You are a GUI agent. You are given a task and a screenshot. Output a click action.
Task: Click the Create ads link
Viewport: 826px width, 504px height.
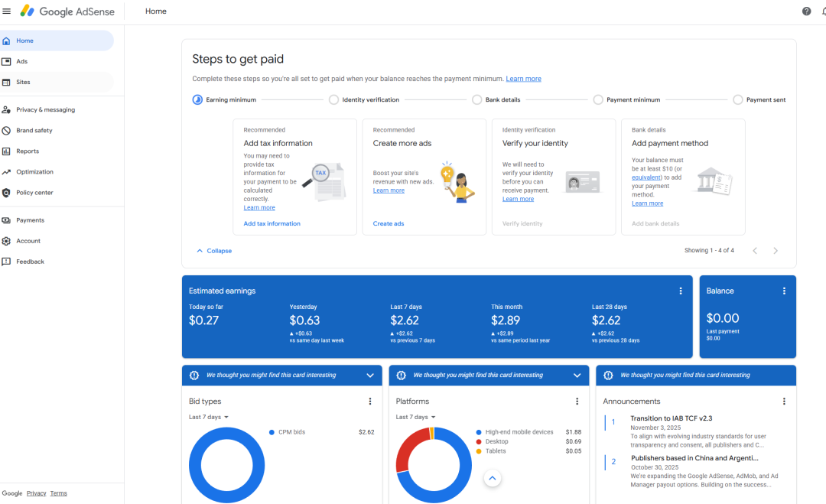tap(389, 224)
